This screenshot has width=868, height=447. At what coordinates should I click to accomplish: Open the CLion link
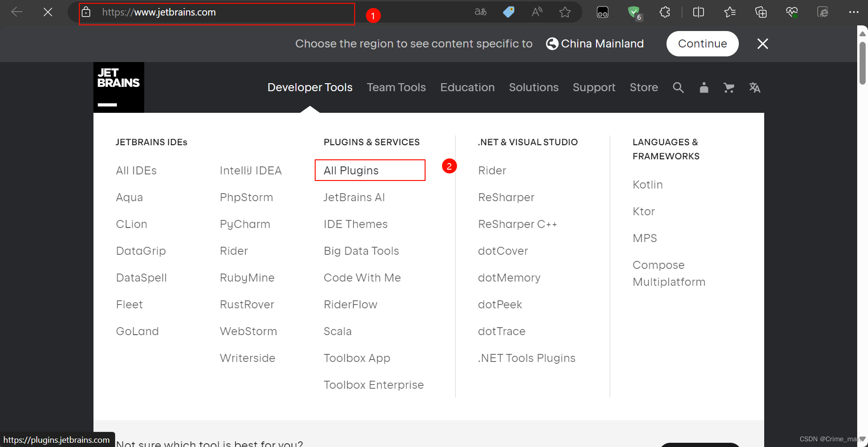(x=132, y=224)
